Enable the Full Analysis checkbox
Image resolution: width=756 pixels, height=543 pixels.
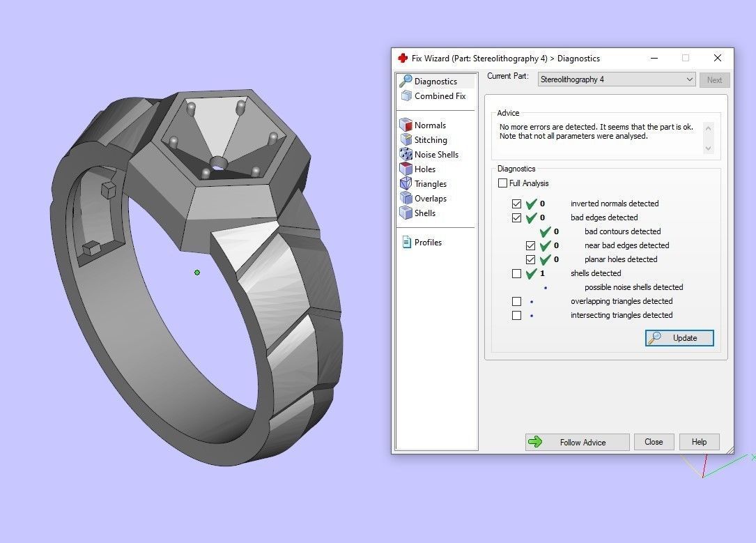(502, 183)
